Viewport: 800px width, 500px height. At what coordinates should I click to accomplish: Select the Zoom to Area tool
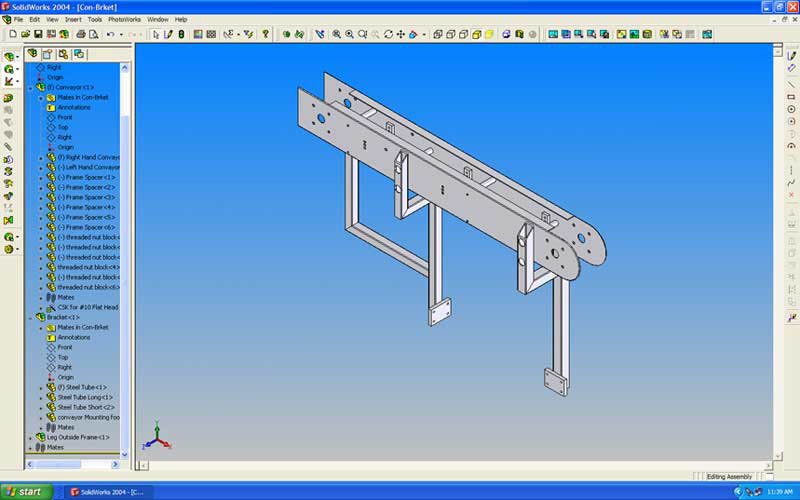[x=349, y=34]
